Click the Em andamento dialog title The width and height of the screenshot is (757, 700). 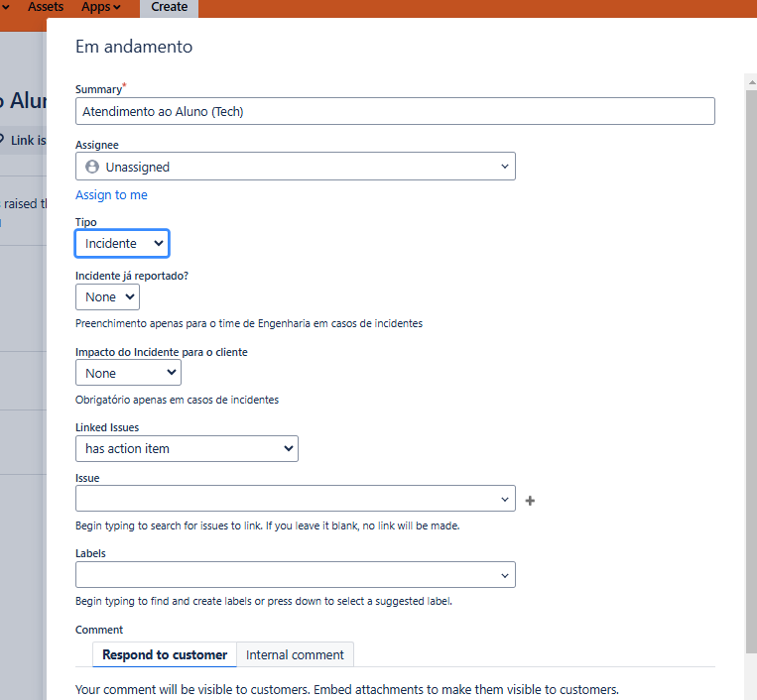click(134, 47)
